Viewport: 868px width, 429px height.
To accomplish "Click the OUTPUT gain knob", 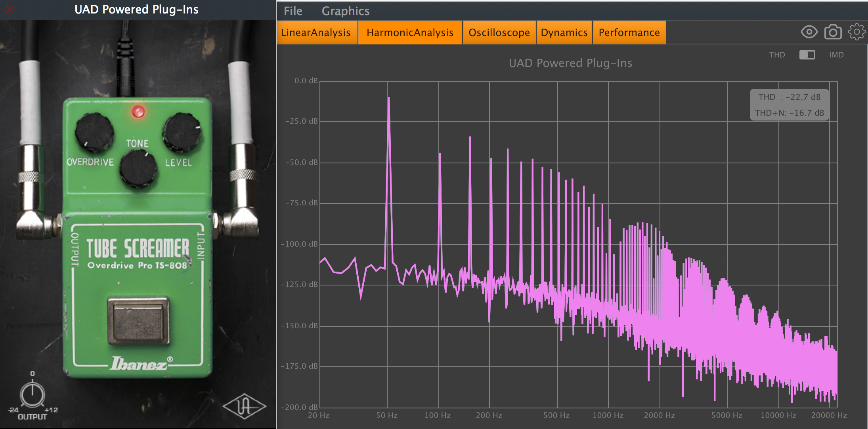I will coord(33,395).
